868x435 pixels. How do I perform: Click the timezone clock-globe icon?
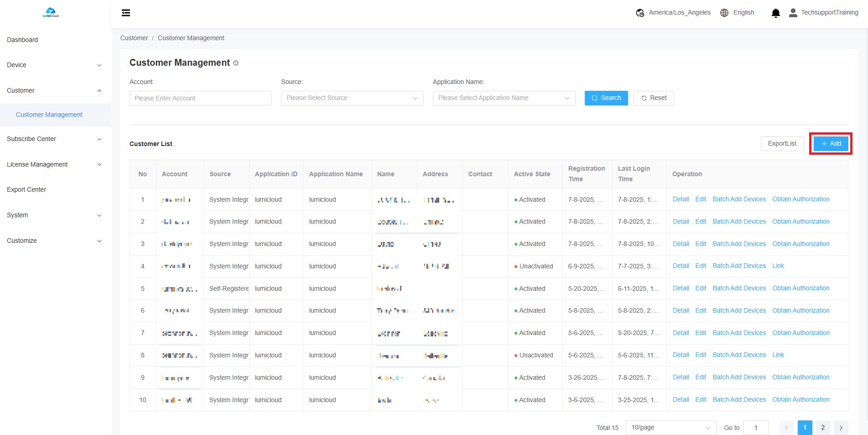click(x=640, y=13)
